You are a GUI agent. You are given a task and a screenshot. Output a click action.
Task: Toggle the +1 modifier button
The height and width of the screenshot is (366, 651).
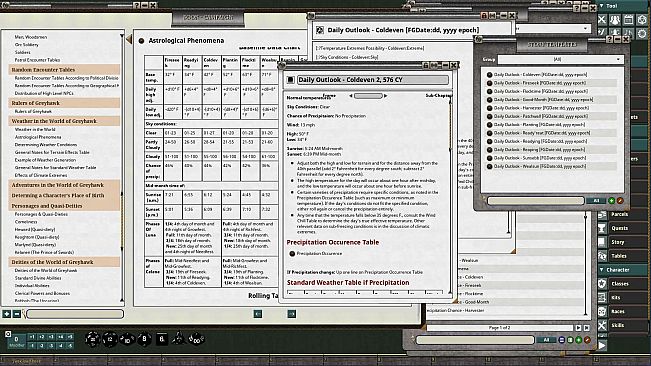point(32,337)
